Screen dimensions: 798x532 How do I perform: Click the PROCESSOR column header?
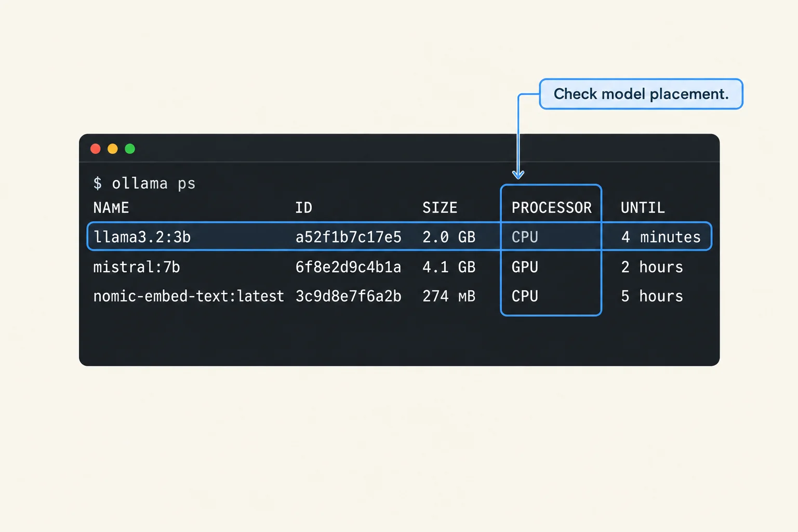coord(551,208)
